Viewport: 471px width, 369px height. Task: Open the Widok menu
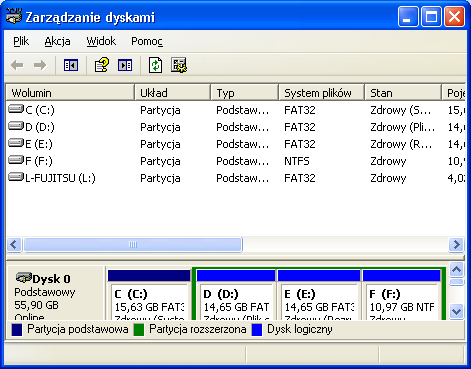pos(101,41)
